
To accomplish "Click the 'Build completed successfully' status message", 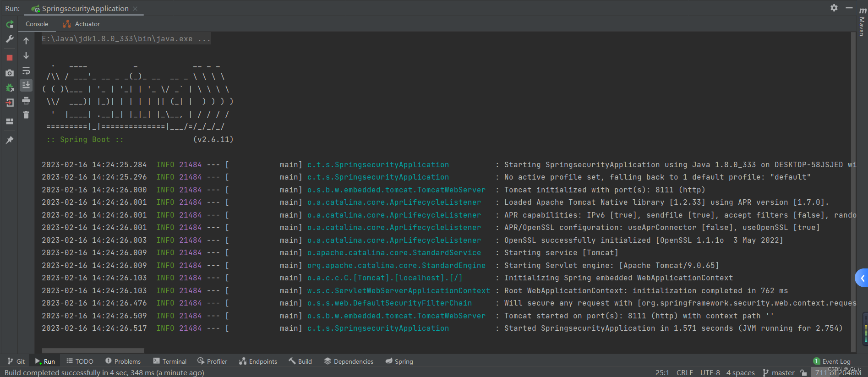I will click(104, 373).
